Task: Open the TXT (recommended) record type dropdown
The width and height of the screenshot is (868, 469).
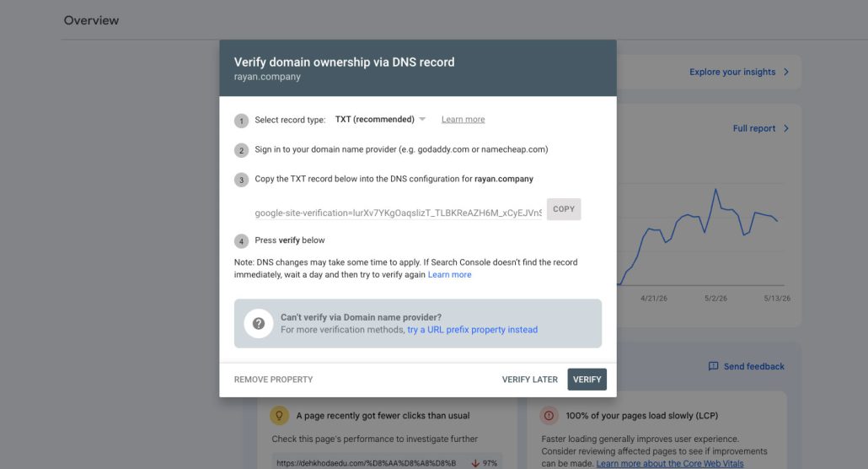Action: pyautogui.click(x=380, y=119)
